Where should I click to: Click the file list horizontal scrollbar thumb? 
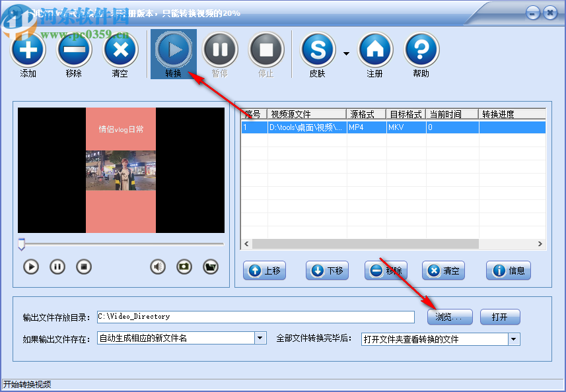tap(365, 244)
